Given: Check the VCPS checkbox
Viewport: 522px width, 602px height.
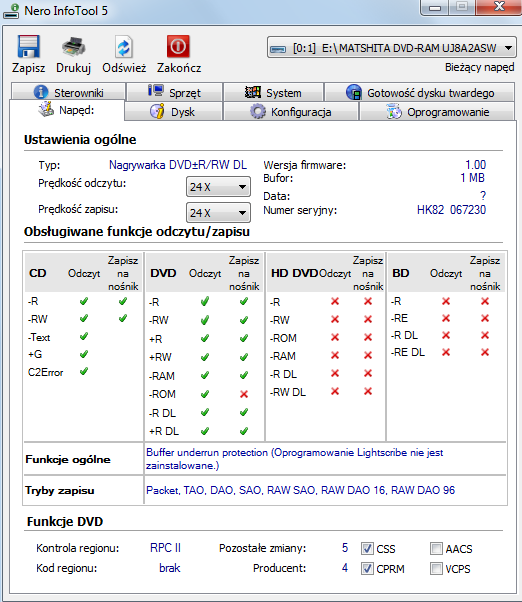Looking at the screenshot, I should [436, 568].
